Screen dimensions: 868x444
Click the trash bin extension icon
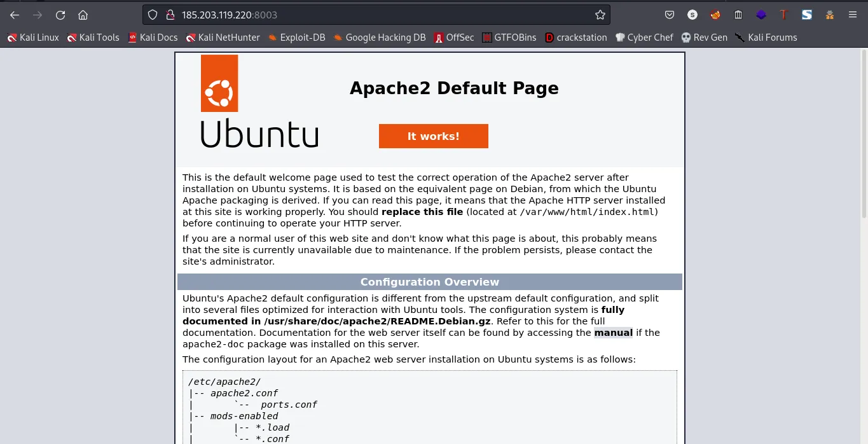(x=738, y=15)
